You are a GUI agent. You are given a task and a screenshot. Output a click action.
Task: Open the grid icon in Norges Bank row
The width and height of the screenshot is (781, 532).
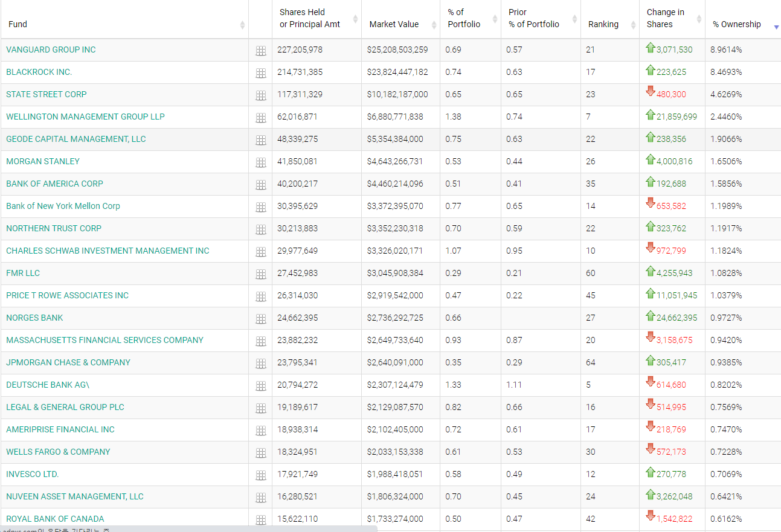pos(261,319)
